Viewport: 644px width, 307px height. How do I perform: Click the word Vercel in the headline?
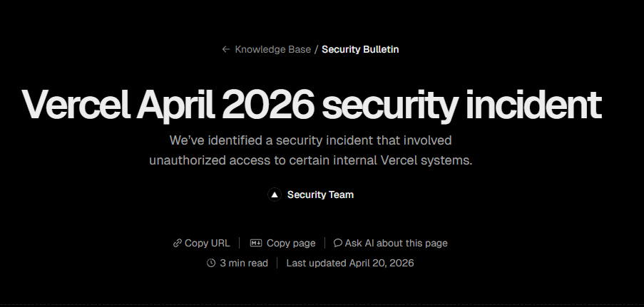click(x=76, y=105)
